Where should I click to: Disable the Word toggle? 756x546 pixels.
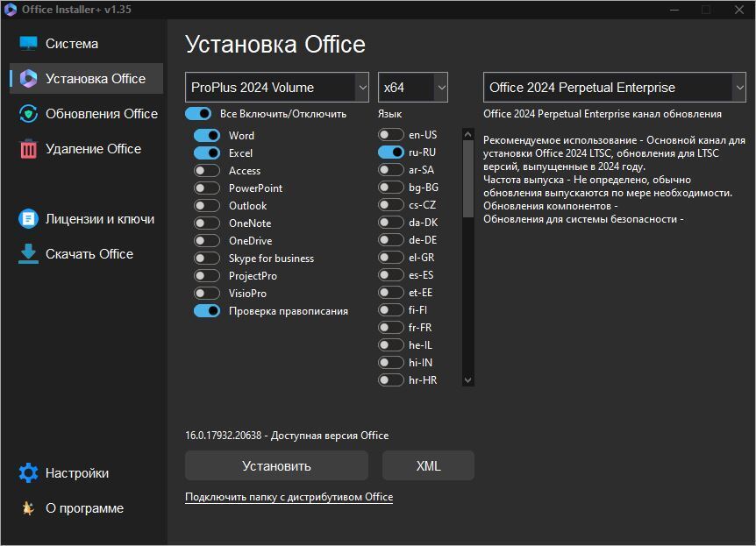pyautogui.click(x=207, y=136)
